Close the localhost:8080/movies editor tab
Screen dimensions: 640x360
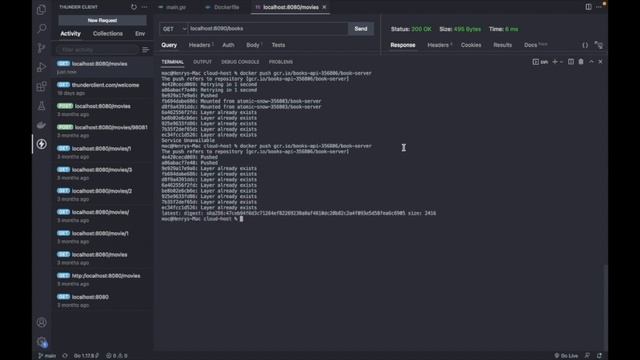pos(324,7)
